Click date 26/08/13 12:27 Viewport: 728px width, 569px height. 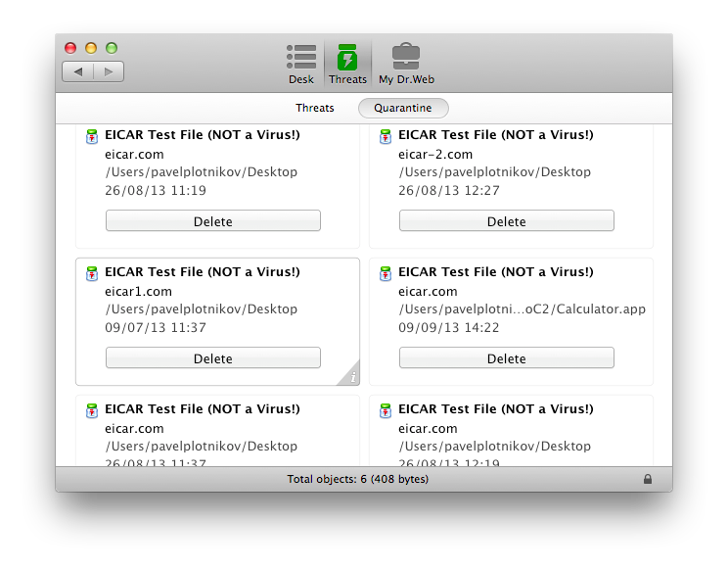click(x=448, y=191)
